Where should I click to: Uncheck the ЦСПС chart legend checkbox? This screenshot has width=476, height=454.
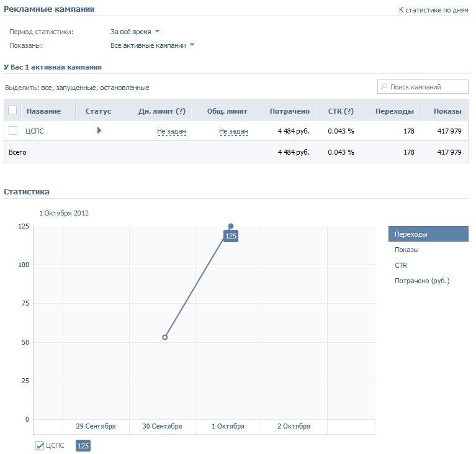[x=39, y=446]
